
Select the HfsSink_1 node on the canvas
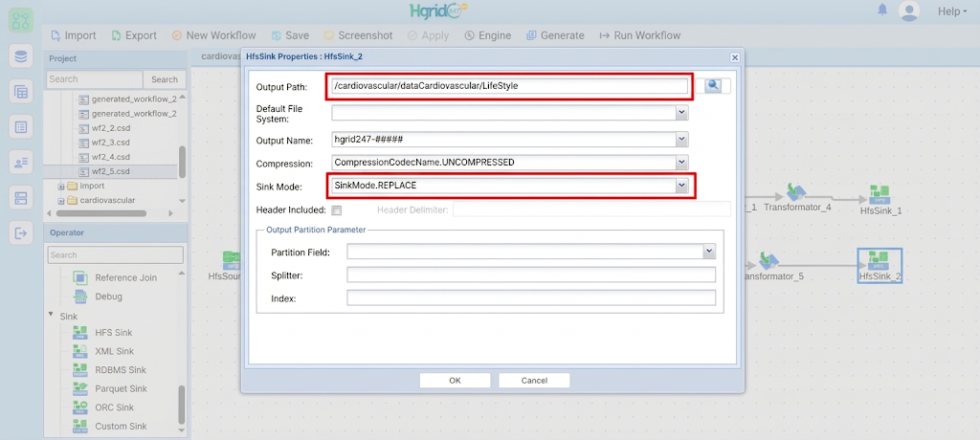pos(880,200)
